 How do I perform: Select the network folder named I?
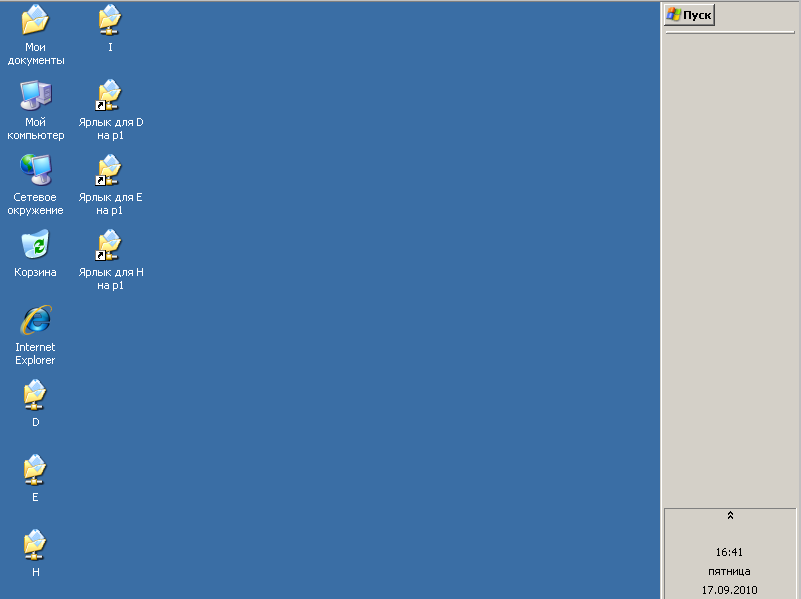point(110,21)
